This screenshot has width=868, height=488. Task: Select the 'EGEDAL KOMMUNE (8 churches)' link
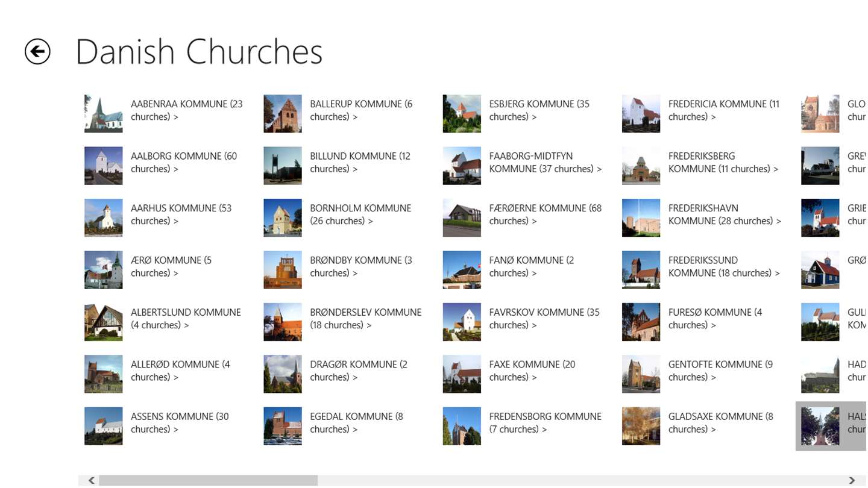[x=357, y=423]
